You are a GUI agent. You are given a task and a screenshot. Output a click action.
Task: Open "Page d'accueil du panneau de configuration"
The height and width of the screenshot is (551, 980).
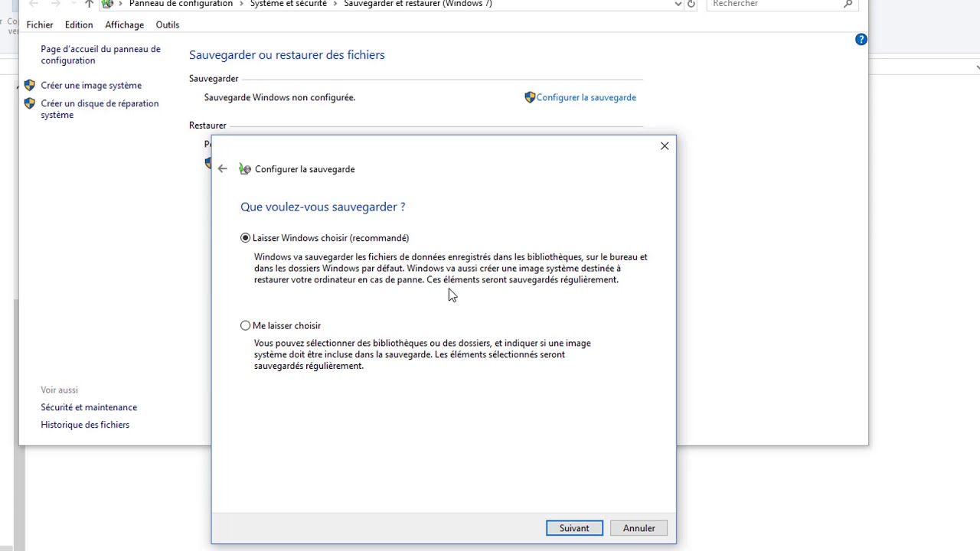tap(100, 54)
